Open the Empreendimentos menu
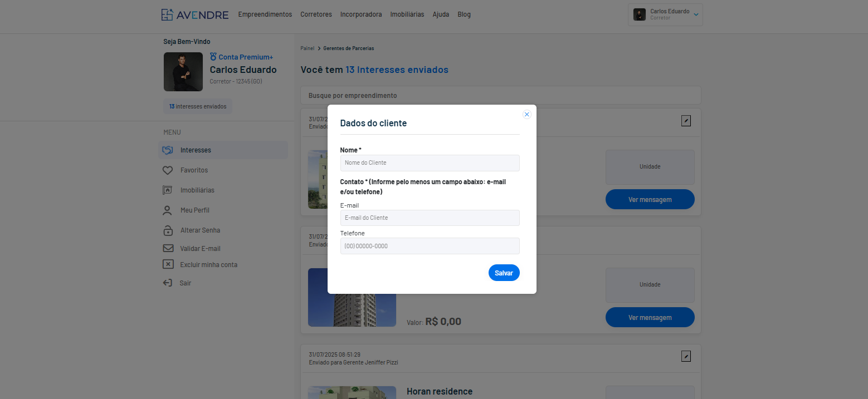This screenshot has width=868, height=399. pos(265,14)
